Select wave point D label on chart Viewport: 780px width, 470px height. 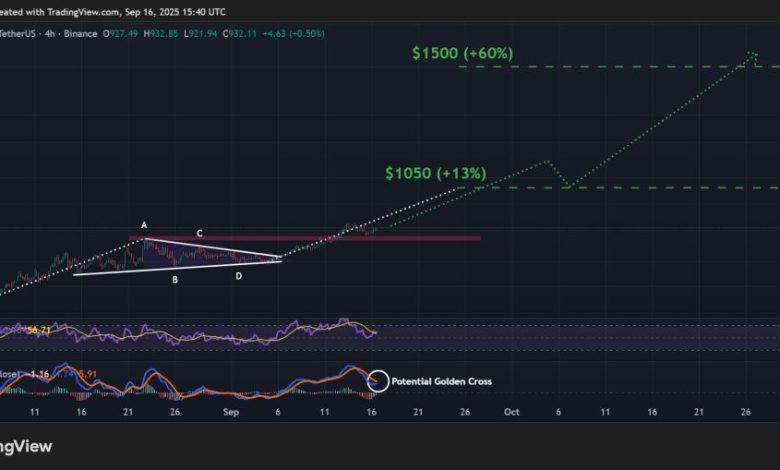pyautogui.click(x=238, y=275)
